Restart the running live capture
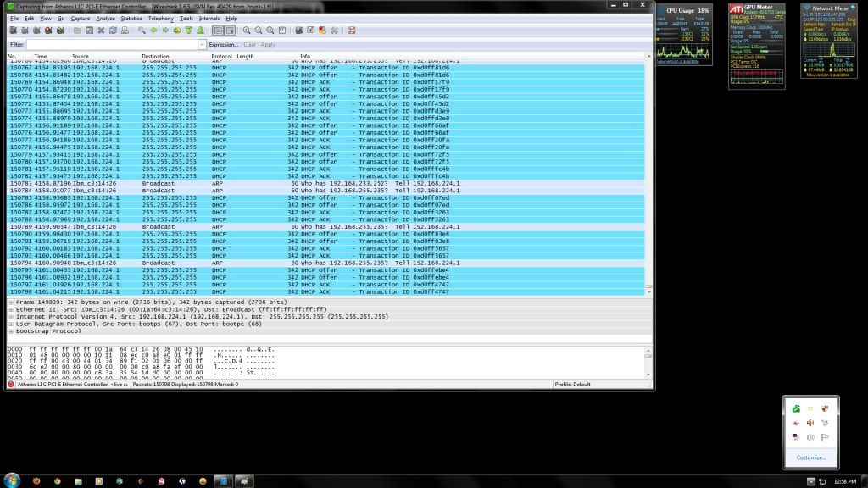 (60, 30)
